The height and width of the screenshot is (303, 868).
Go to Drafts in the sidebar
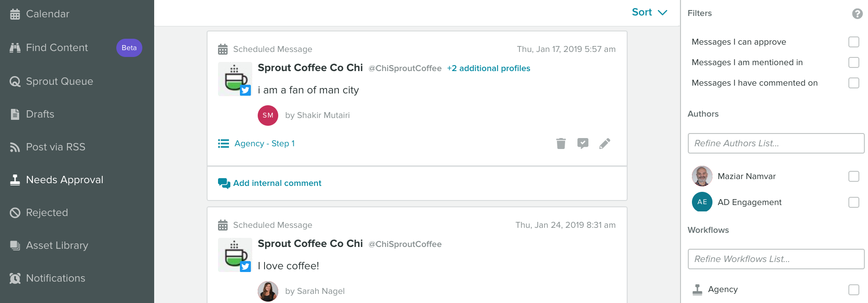tap(40, 114)
